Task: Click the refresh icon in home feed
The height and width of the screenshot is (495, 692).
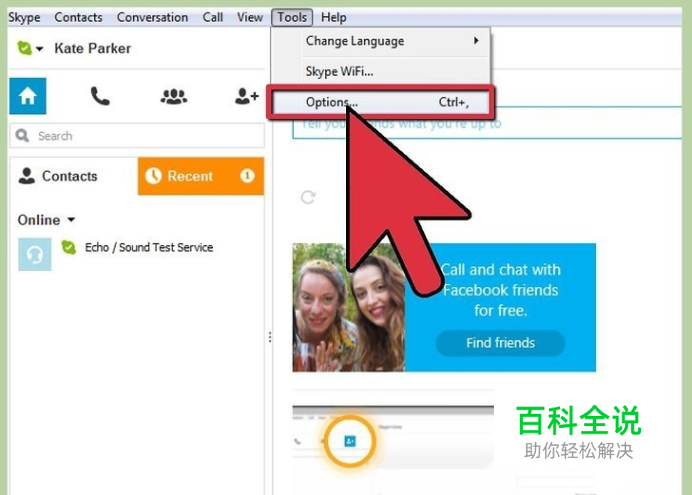Action: coord(308,197)
